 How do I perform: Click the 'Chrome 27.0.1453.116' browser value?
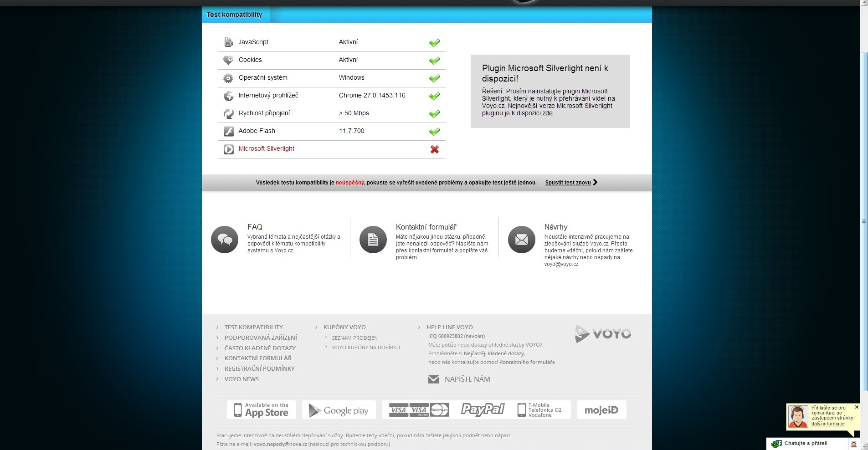coord(372,95)
